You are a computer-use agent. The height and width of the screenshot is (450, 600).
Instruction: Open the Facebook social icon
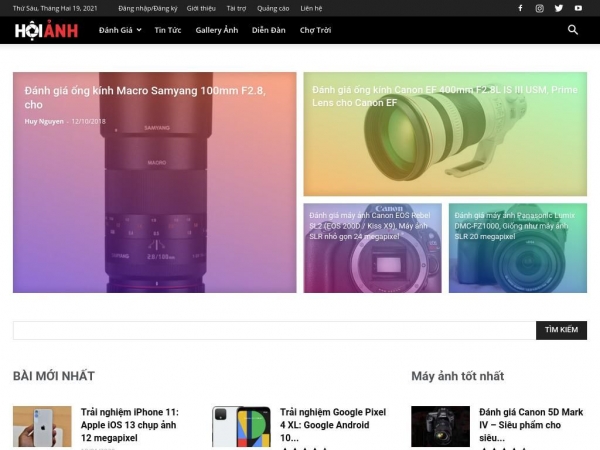pos(520,8)
